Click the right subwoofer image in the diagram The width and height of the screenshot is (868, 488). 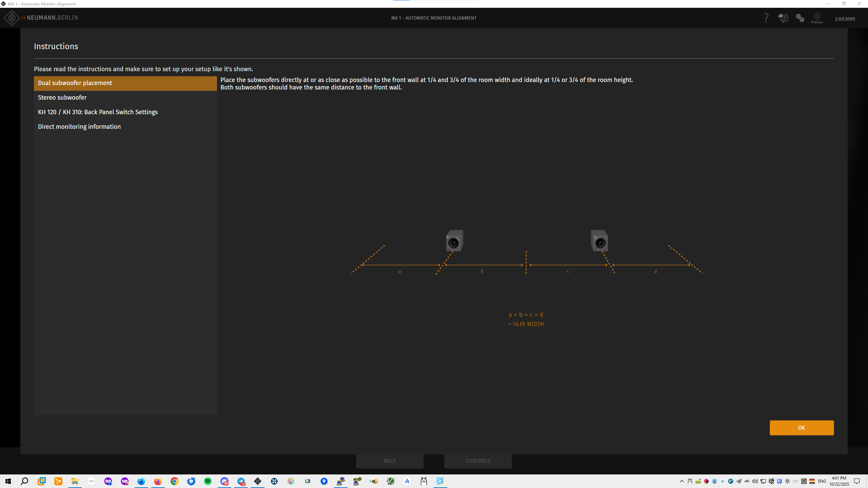pos(599,241)
